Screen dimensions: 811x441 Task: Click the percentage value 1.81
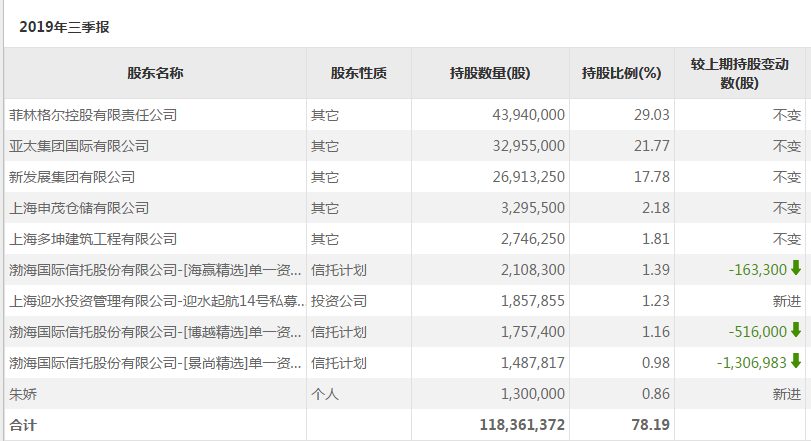tap(656, 239)
